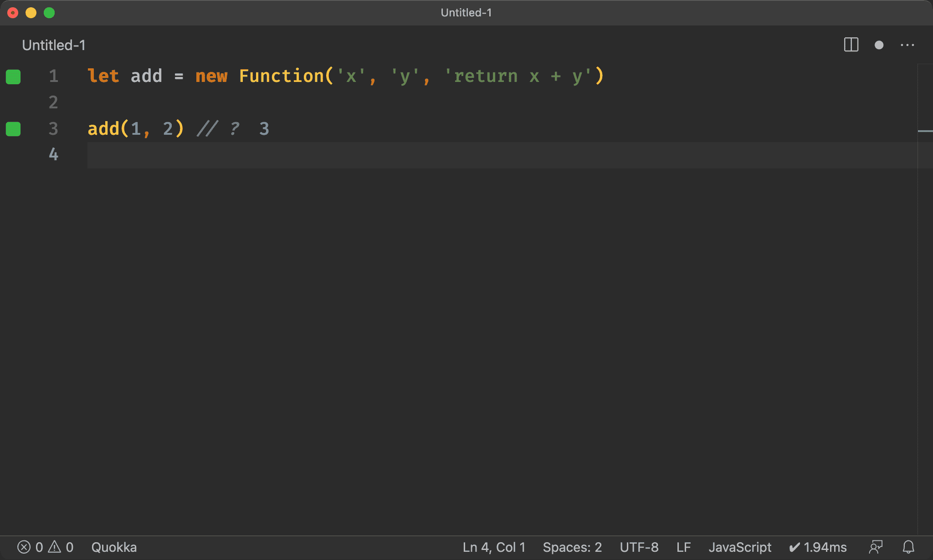Image resolution: width=933 pixels, height=560 pixels.
Task: Click the green Quokka indicator on line 1
Action: 13,76
